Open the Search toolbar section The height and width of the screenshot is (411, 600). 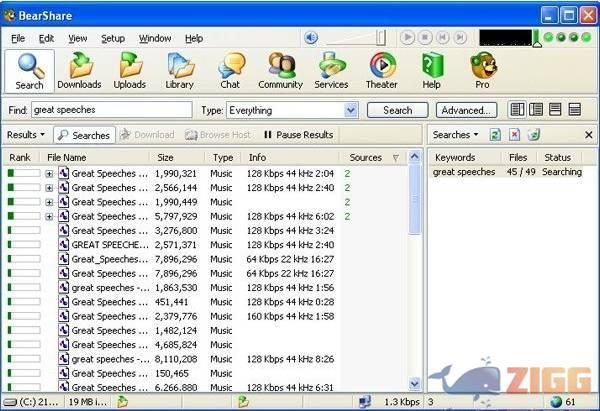click(29, 71)
